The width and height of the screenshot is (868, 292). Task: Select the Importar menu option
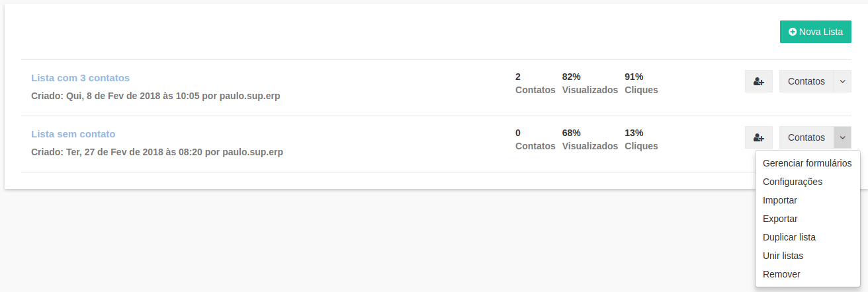(x=779, y=200)
